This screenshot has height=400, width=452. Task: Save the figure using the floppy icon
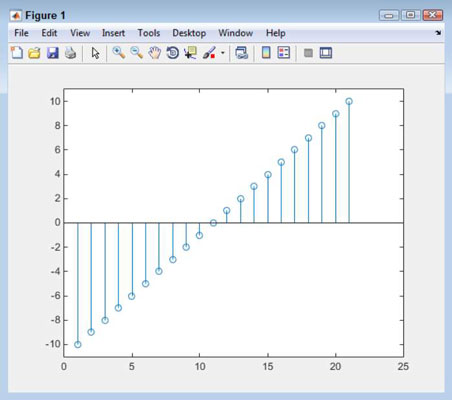(52, 53)
